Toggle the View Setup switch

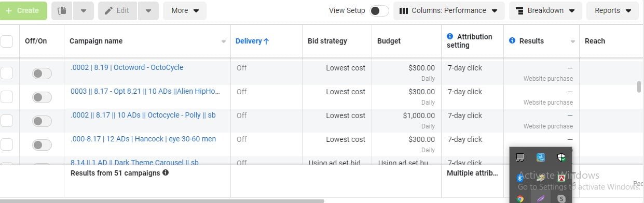(x=379, y=11)
